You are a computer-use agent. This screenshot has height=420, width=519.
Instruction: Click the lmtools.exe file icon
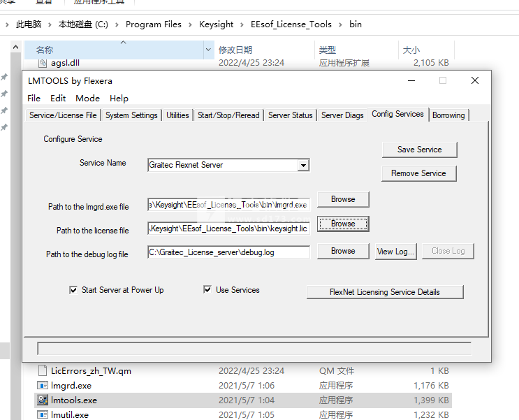click(43, 400)
